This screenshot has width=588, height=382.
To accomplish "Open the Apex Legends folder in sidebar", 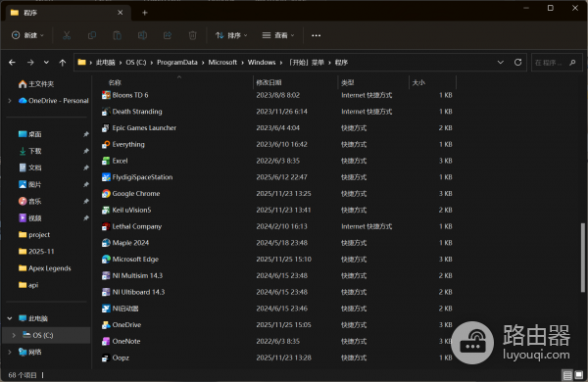I will tap(45, 268).
